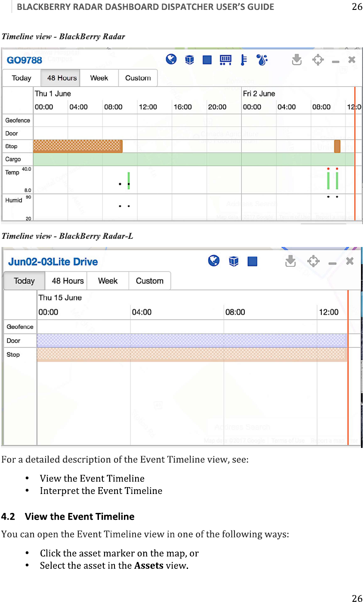Click the GO9788 asset title
The height and width of the screenshot is (602, 364).
[x=25, y=60]
